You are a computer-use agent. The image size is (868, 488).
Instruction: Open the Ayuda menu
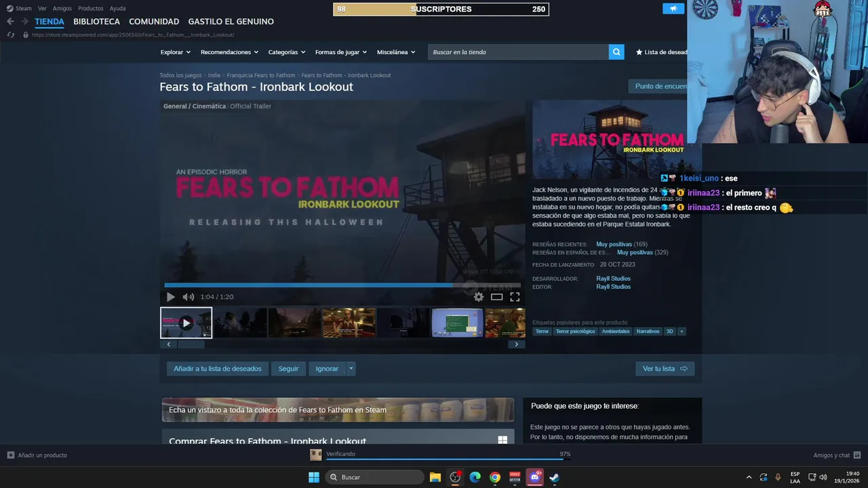pyautogui.click(x=118, y=9)
